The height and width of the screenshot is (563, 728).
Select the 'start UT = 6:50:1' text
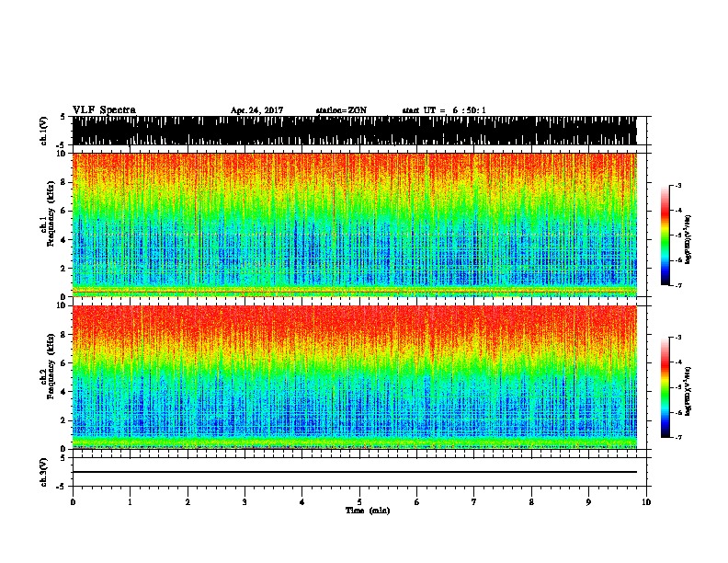point(444,110)
